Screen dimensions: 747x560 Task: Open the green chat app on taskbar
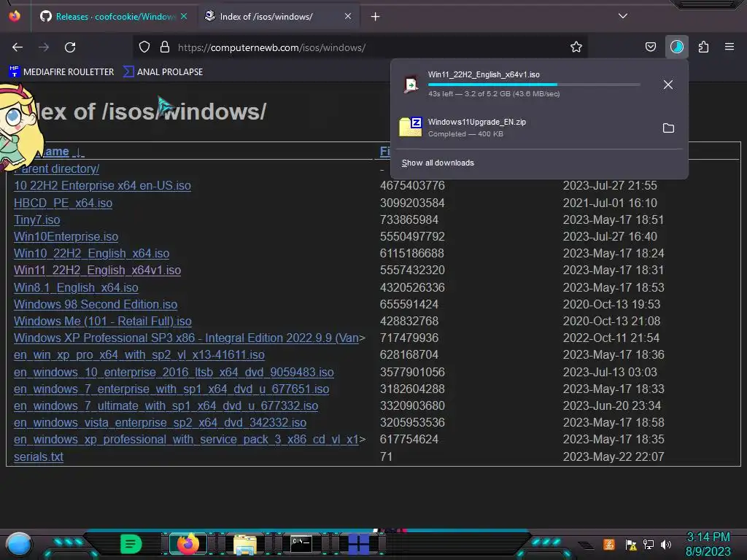click(x=131, y=544)
